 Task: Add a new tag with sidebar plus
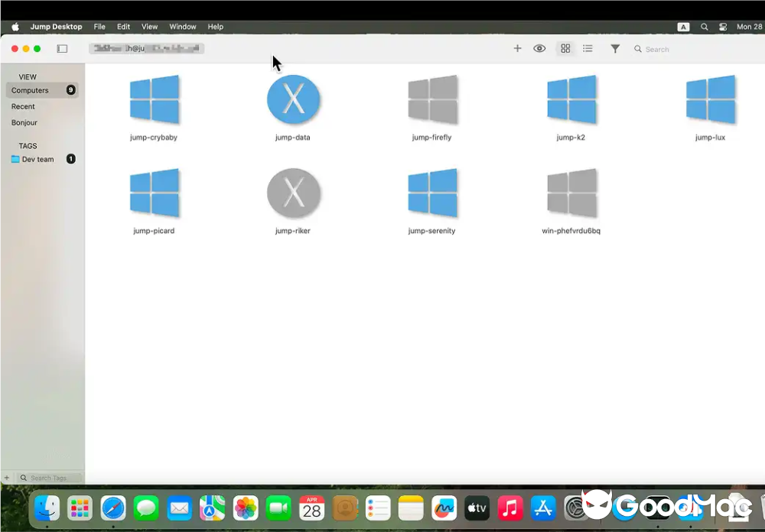tap(7, 478)
